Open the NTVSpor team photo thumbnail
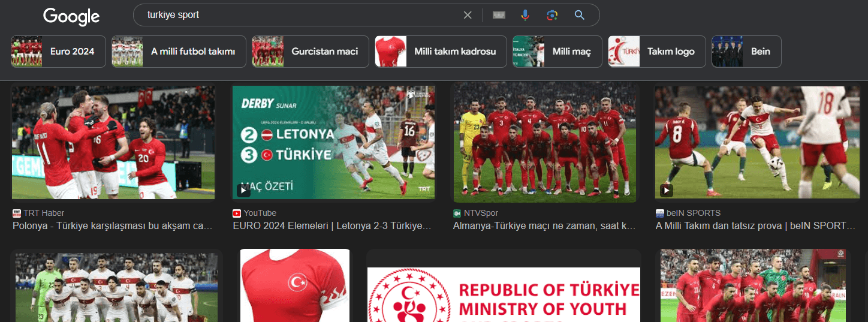868x322 pixels. coord(545,142)
